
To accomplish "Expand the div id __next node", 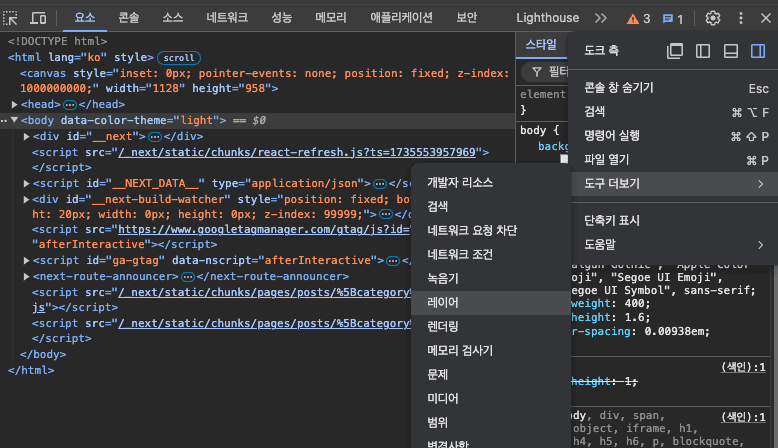I will tap(26, 136).
